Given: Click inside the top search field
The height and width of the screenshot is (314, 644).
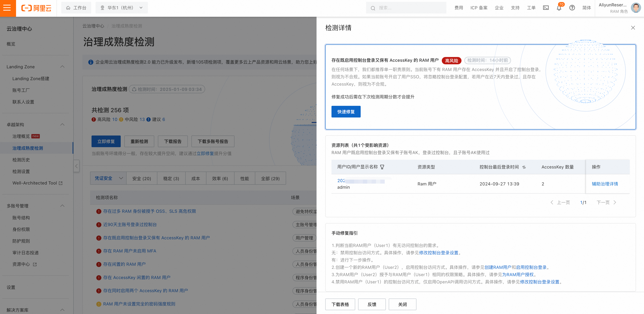Looking at the screenshot, I should click(x=406, y=8).
